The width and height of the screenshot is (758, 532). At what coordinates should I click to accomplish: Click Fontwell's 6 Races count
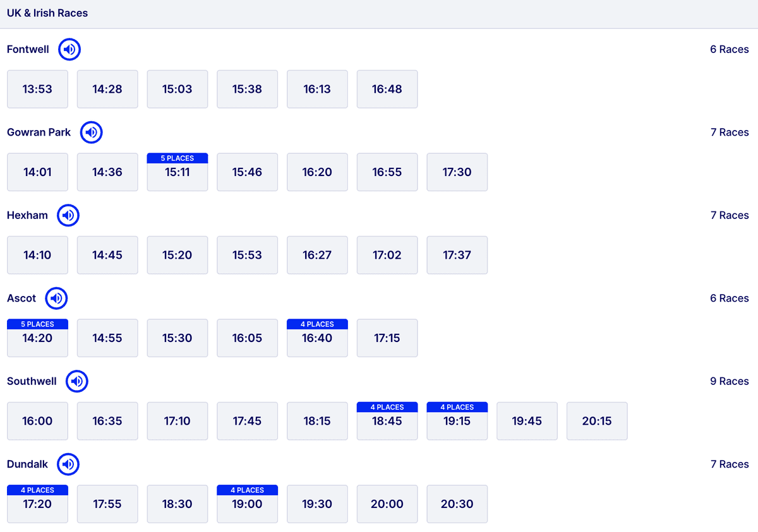click(x=730, y=49)
